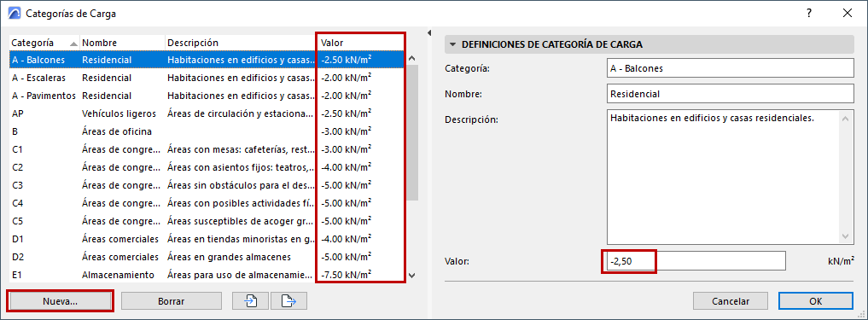The width and height of the screenshot is (868, 320).
Task: Click 'Áreas susceptibles de acoger' description
Action: point(241,221)
